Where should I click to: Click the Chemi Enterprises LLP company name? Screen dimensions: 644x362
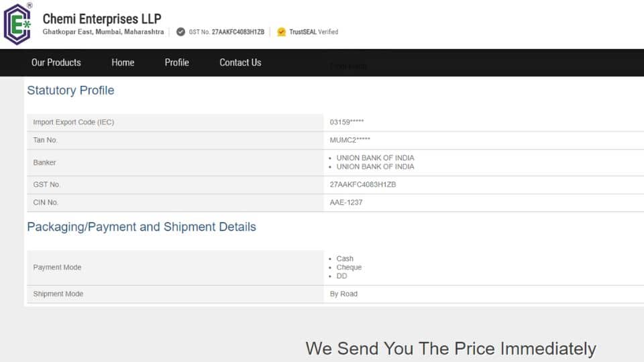[102, 19]
